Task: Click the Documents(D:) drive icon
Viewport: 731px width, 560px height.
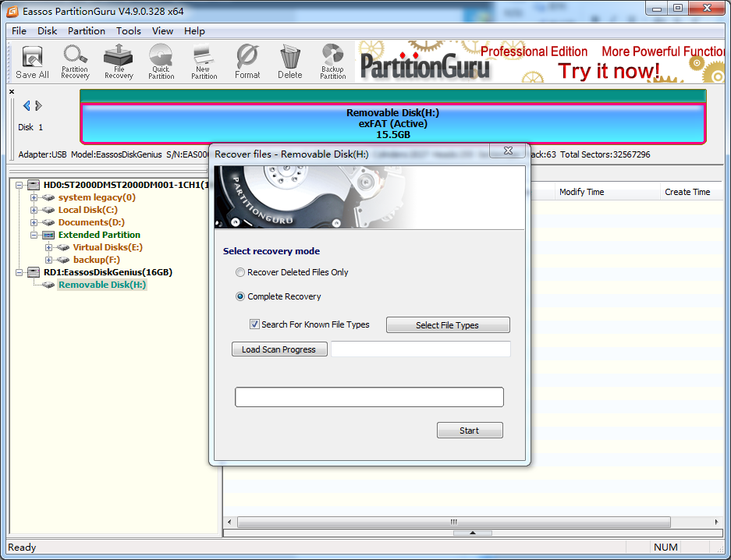Action: [x=48, y=223]
